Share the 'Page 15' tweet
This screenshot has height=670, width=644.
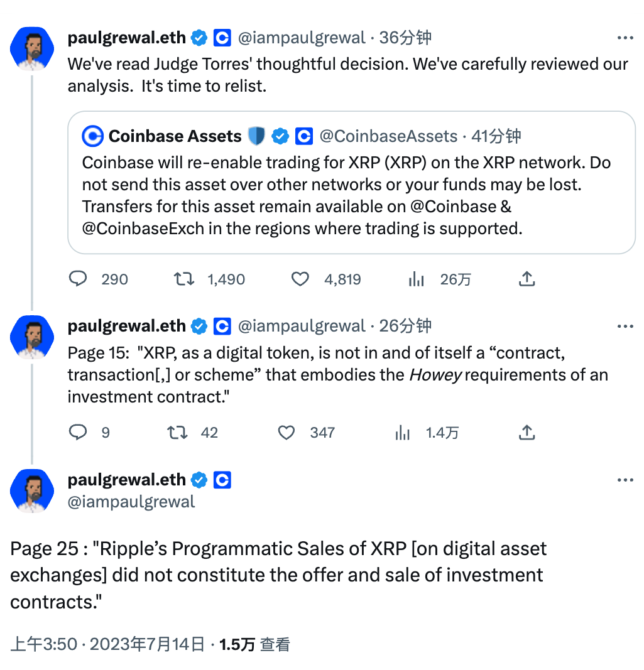(527, 432)
